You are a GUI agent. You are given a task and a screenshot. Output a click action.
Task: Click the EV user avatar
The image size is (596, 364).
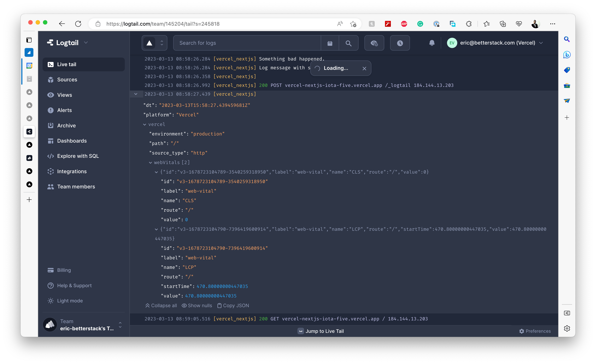(452, 43)
